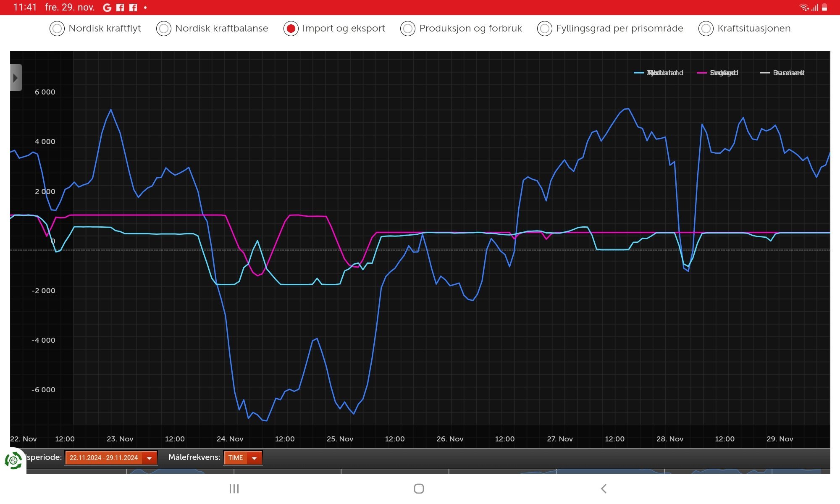This screenshot has height=504, width=840.
Task: Click the 26. Nov x-axis label
Action: click(450, 439)
